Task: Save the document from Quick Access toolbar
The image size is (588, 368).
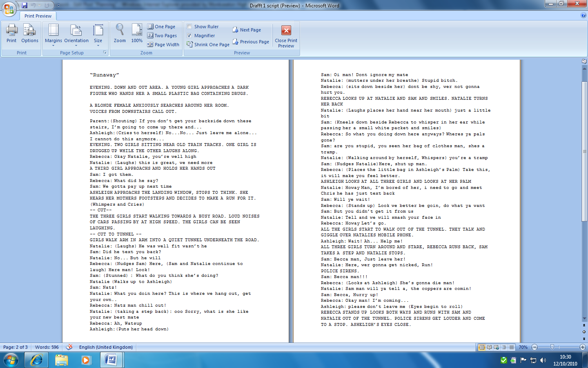Action: pyautogui.click(x=24, y=5)
